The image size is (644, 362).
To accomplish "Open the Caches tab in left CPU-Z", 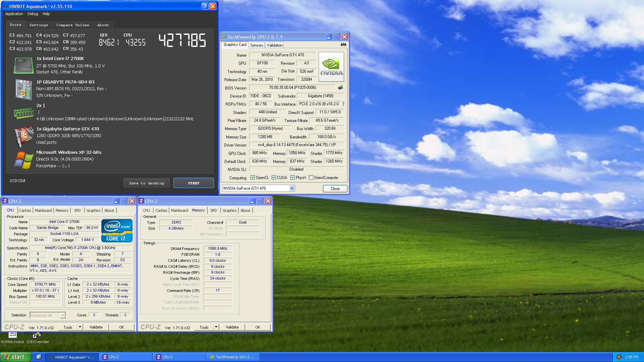I will 25,210.
